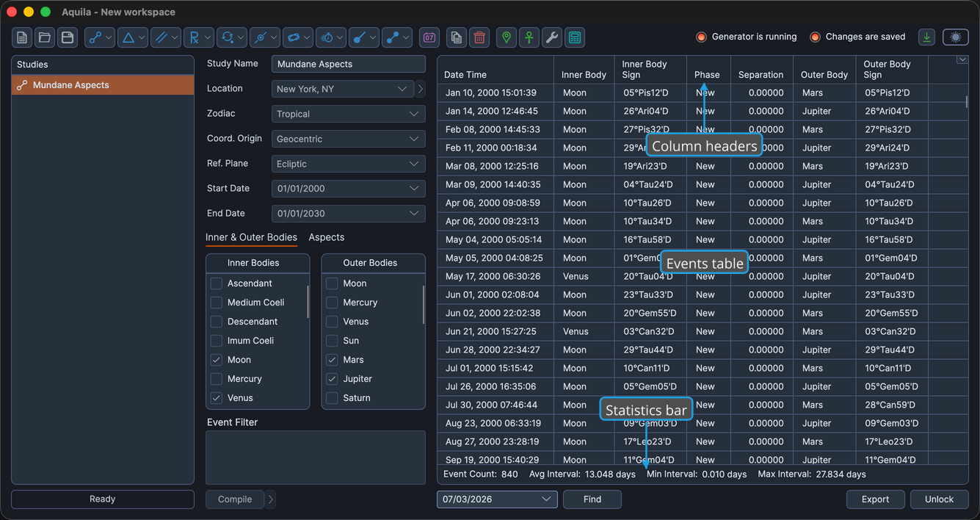This screenshot has height=520, width=980.
Task: Sort by the Outer Body column header
Action: point(824,70)
